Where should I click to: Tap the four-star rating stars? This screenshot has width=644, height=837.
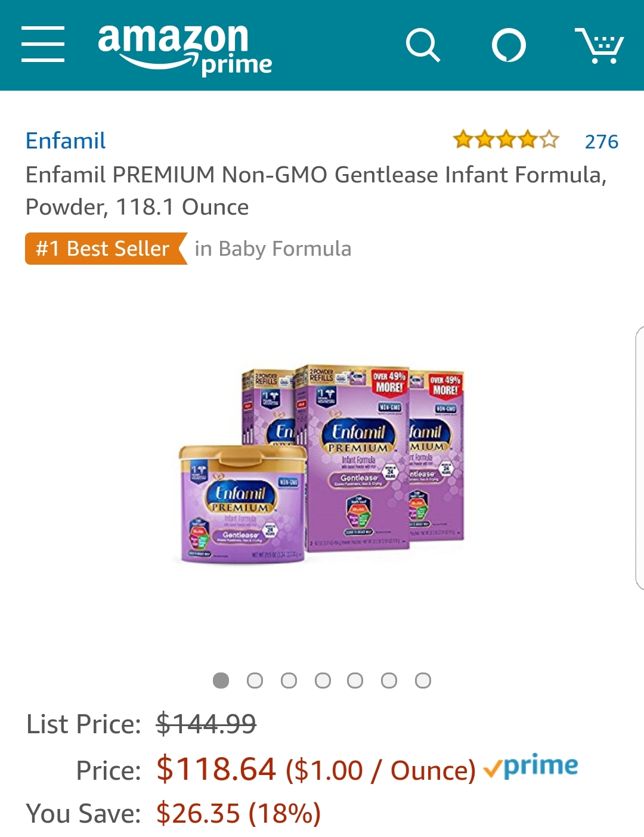(x=506, y=141)
